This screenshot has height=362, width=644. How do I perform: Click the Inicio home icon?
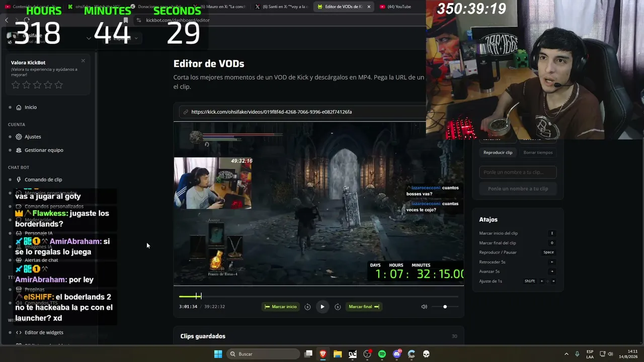pyautogui.click(x=19, y=107)
